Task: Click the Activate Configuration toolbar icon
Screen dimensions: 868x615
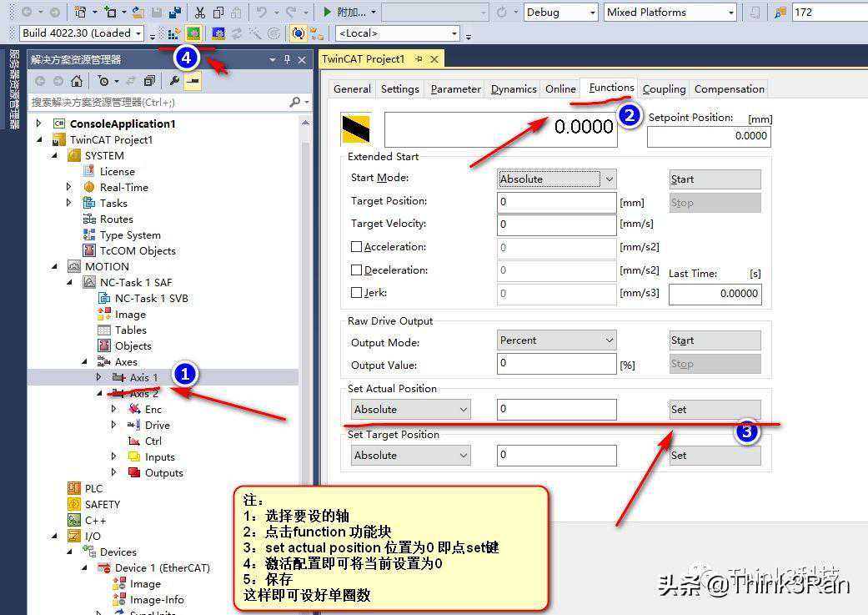Action: [193, 33]
